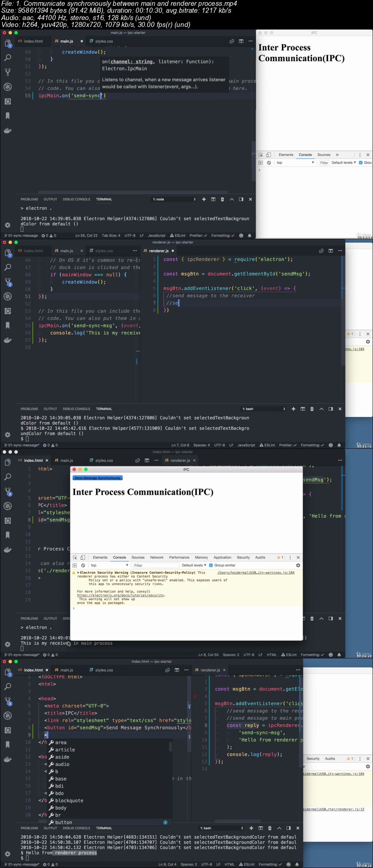Open settings gear in main.js — ipc-starter window
Screen dimensions: 373x868
pyautogui.click(x=8, y=225)
